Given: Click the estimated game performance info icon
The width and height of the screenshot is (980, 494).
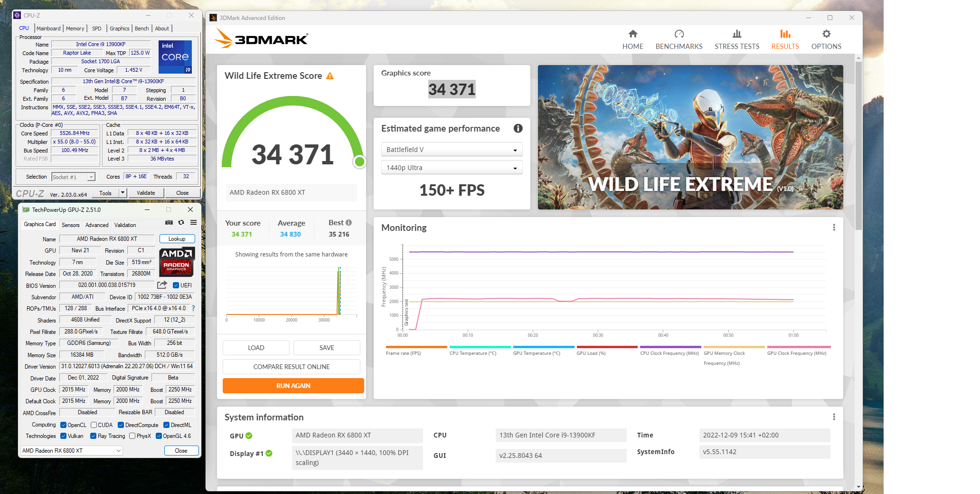Looking at the screenshot, I should pyautogui.click(x=518, y=128).
